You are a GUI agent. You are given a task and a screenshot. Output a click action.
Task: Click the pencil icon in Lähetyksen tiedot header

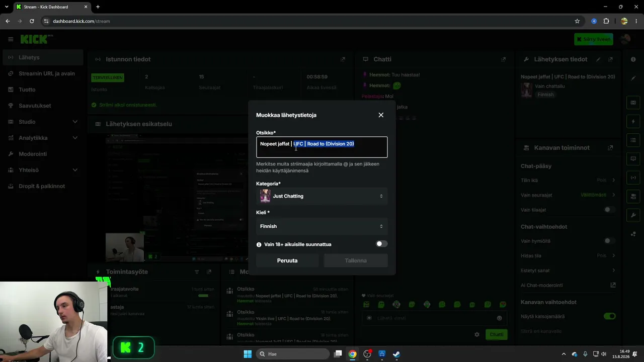point(598,59)
